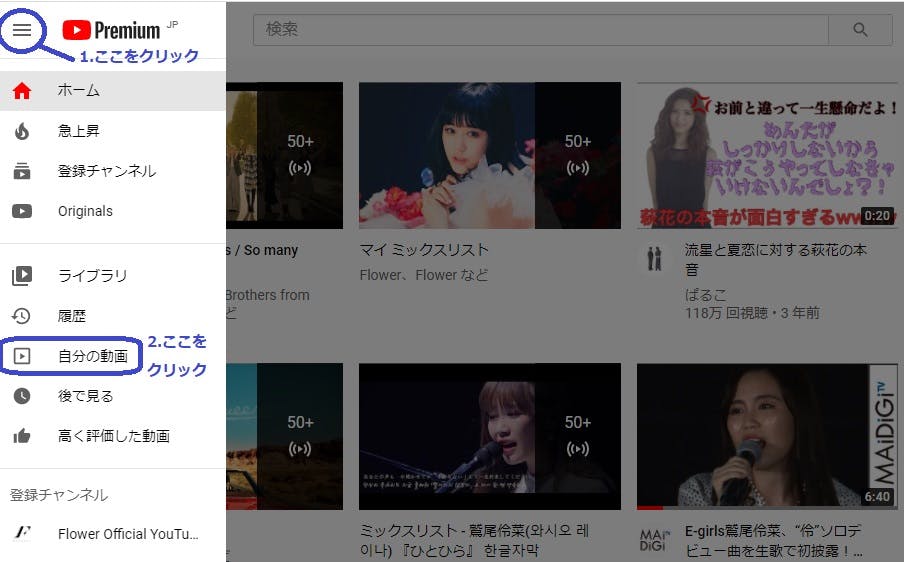904x562 pixels.
Task: Click the 流星と夏恋 video thumbnail with 0:20
Action: click(765, 155)
